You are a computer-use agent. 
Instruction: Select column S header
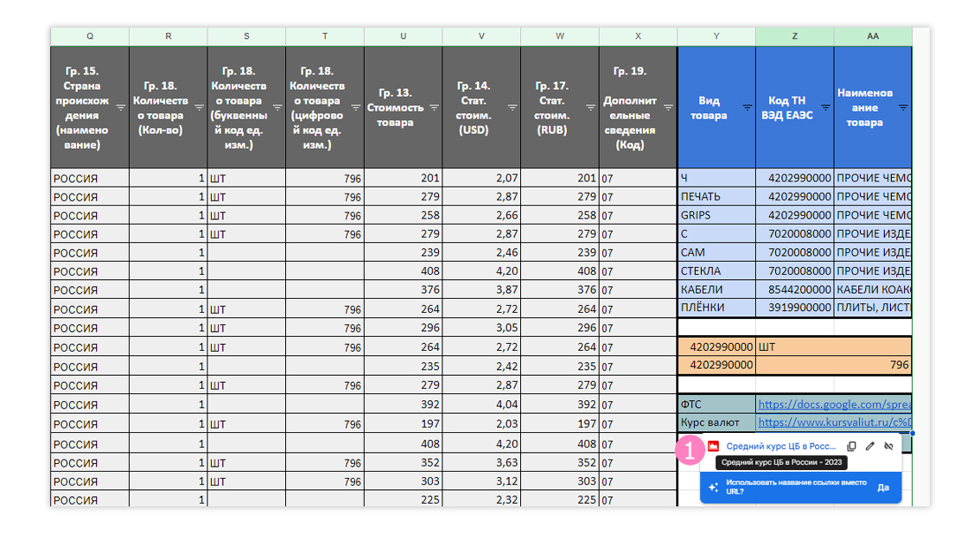tap(246, 36)
